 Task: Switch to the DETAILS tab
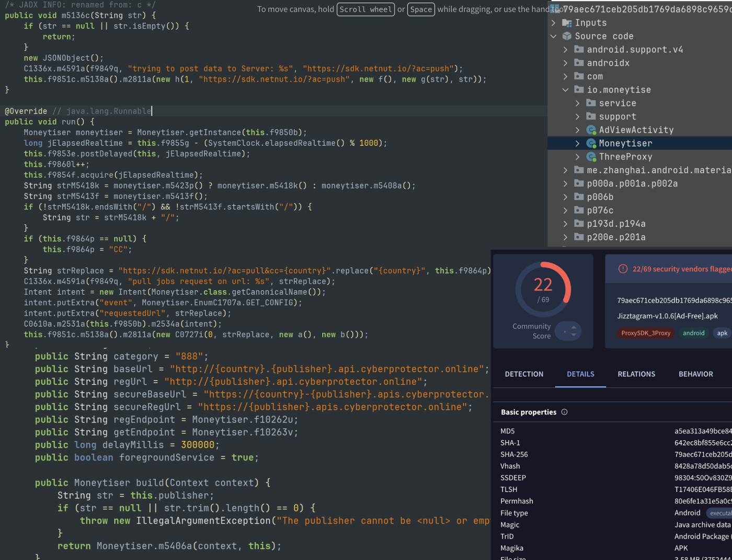coord(580,374)
